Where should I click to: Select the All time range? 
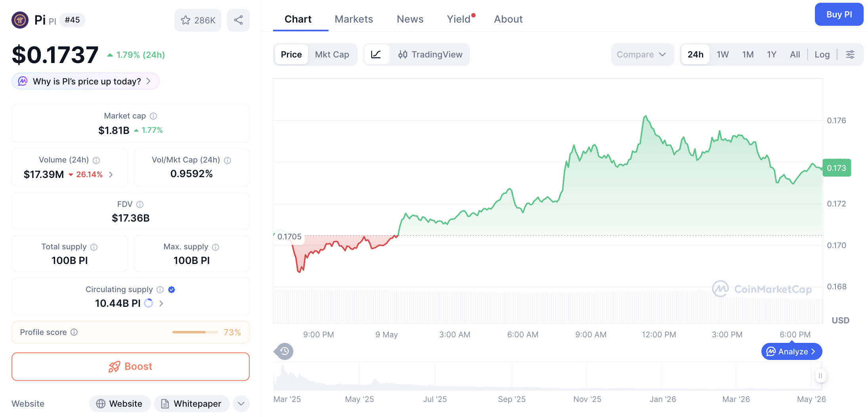click(795, 54)
